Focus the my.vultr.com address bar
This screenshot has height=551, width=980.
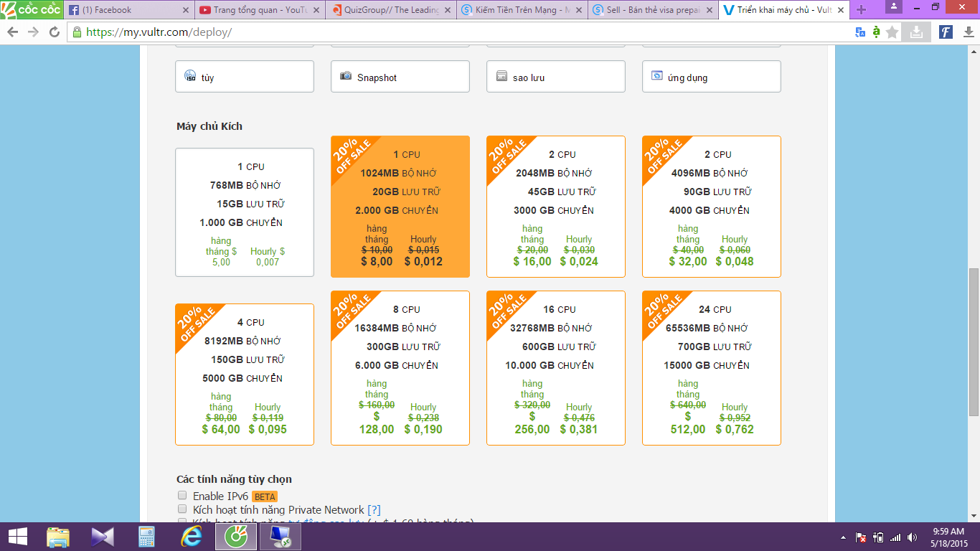(x=459, y=32)
